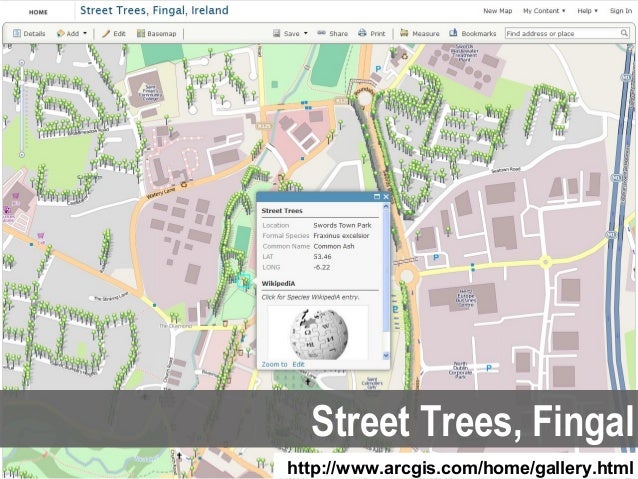The image size is (638, 479).
Task: Open New Map
Action: 497,11
